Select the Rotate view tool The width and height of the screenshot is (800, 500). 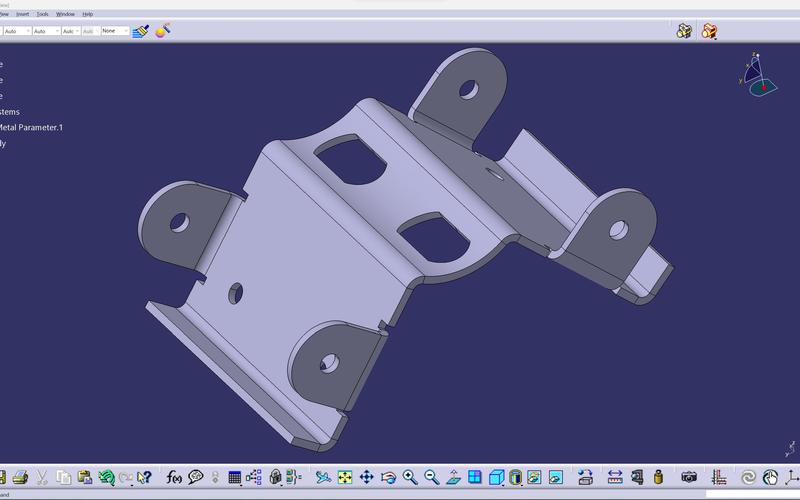click(x=388, y=478)
